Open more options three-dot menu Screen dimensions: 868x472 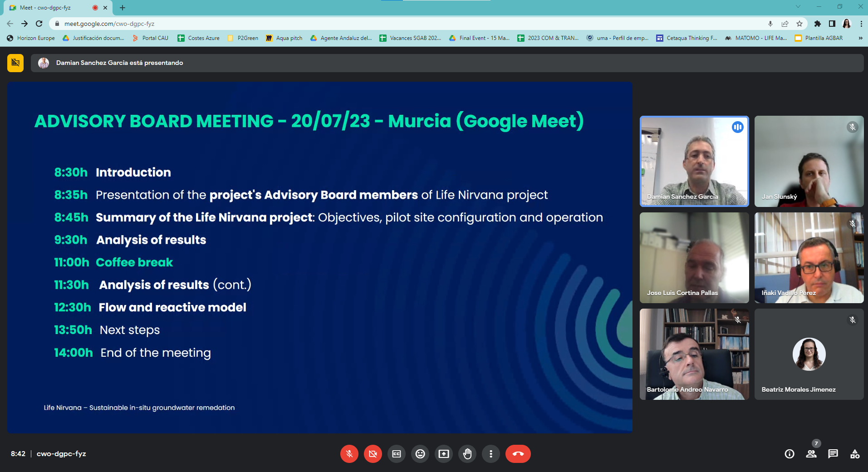pyautogui.click(x=491, y=454)
